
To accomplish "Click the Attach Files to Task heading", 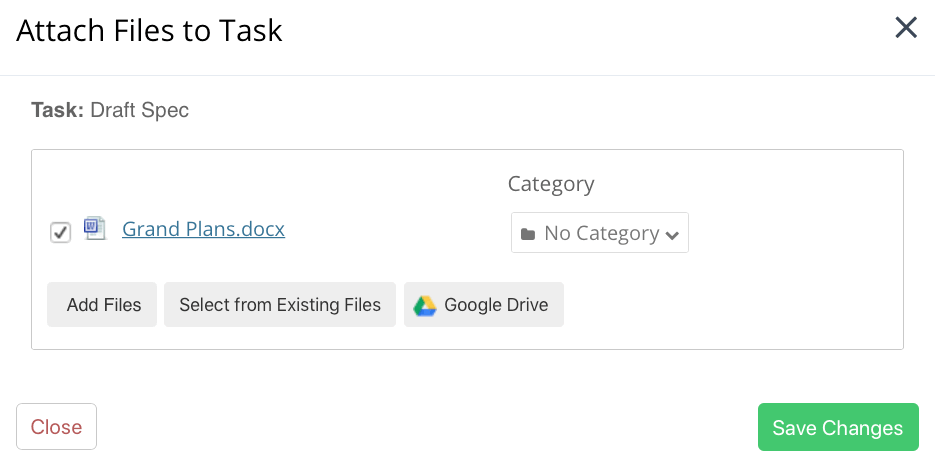I will point(149,30).
